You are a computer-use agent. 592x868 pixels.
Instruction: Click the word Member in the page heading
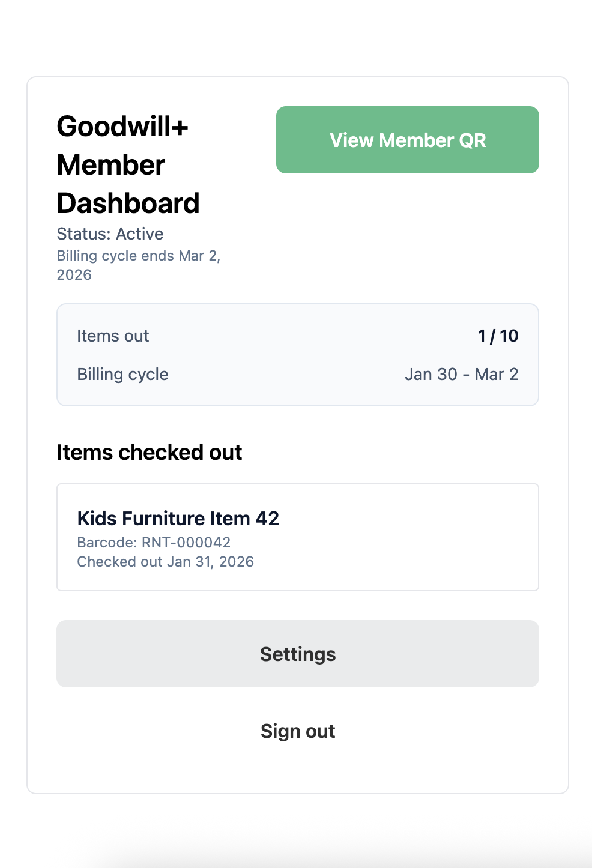(110, 165)
